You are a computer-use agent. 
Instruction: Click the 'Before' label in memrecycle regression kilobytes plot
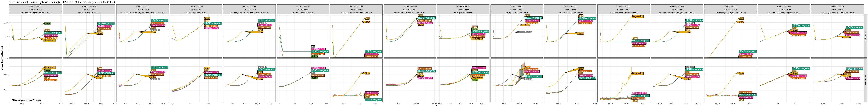click(47, 23)
